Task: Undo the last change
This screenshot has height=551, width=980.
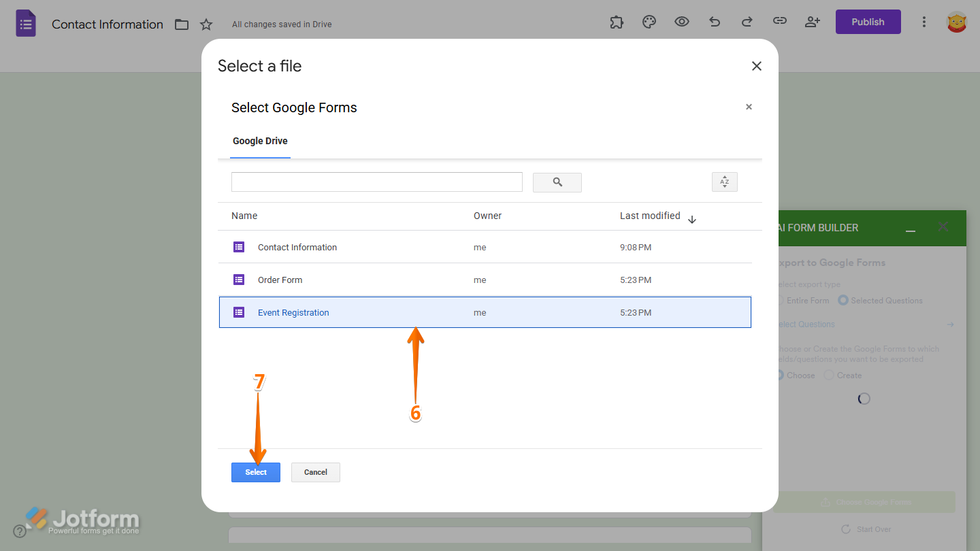Action: (714, 22)
